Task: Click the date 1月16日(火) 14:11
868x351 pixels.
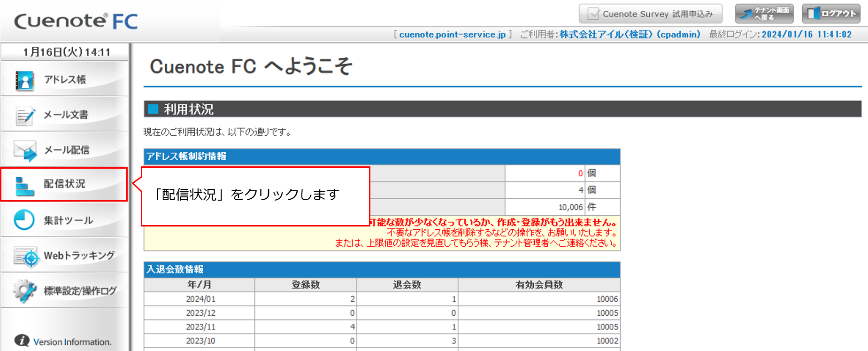Action: [x=66, y=52]
